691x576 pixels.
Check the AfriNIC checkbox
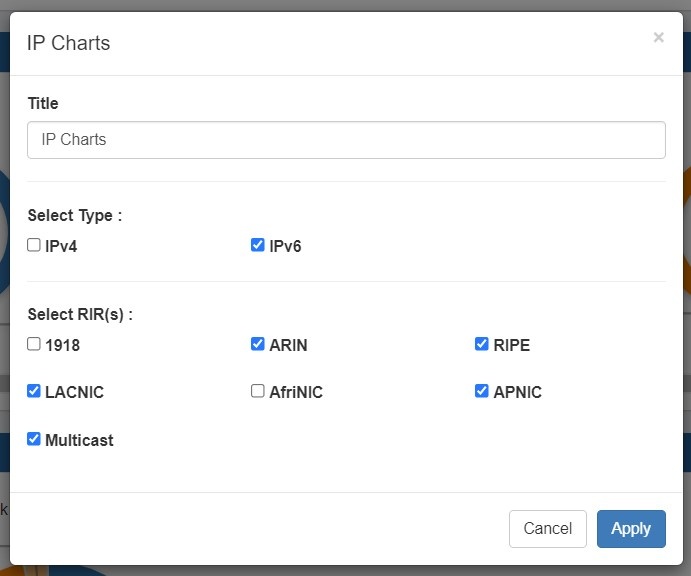point(258,391)
